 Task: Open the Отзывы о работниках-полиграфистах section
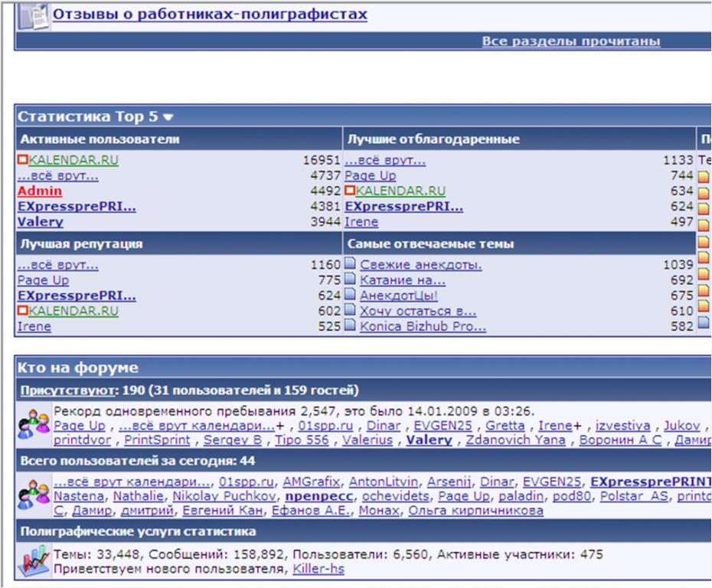(209, 15)
